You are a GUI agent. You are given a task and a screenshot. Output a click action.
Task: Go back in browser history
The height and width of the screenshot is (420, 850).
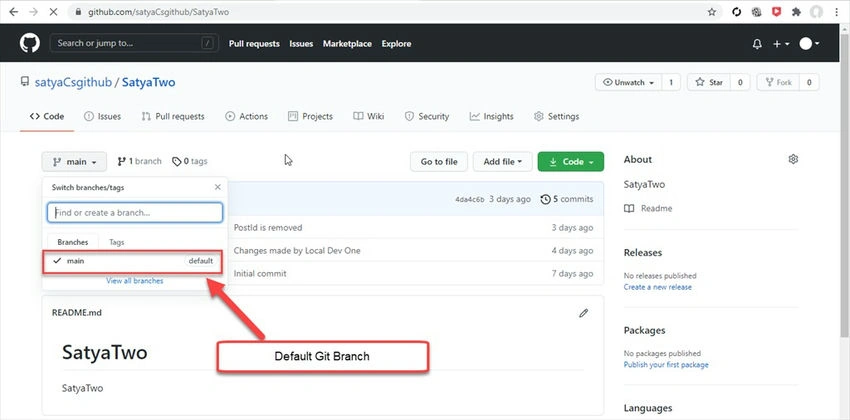point(14,12)
